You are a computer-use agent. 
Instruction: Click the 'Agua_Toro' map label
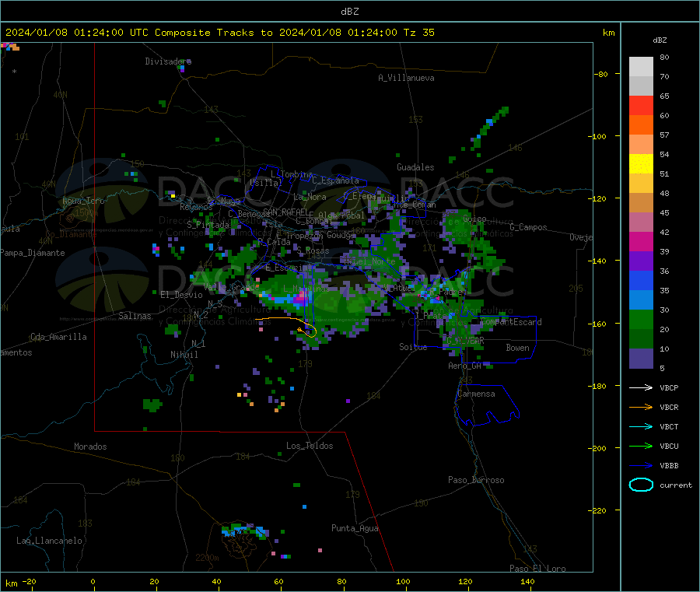point(83,201)
